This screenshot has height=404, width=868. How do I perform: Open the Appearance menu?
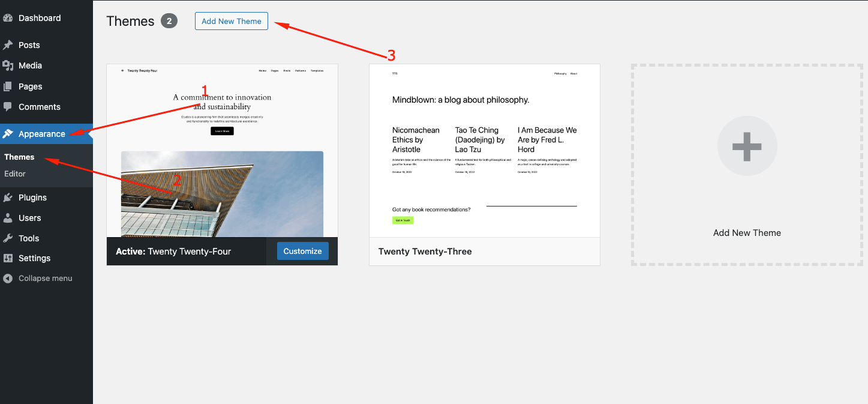pos(41,134)
